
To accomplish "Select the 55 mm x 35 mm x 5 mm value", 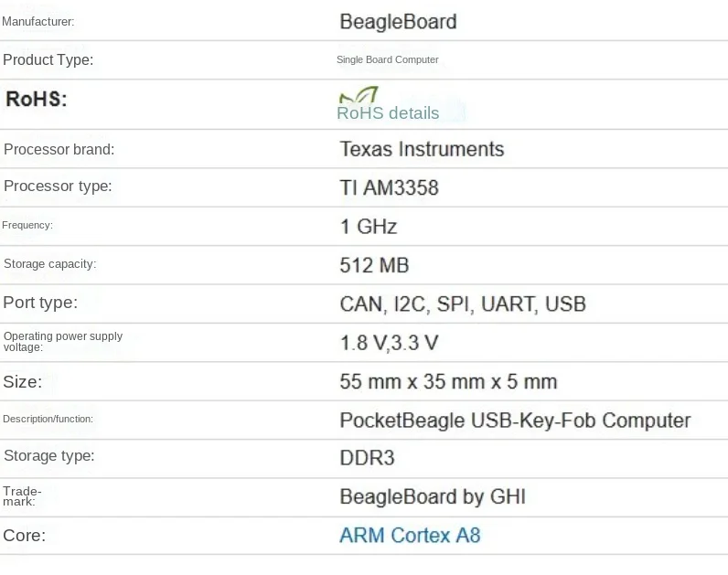I will point(448,382).
